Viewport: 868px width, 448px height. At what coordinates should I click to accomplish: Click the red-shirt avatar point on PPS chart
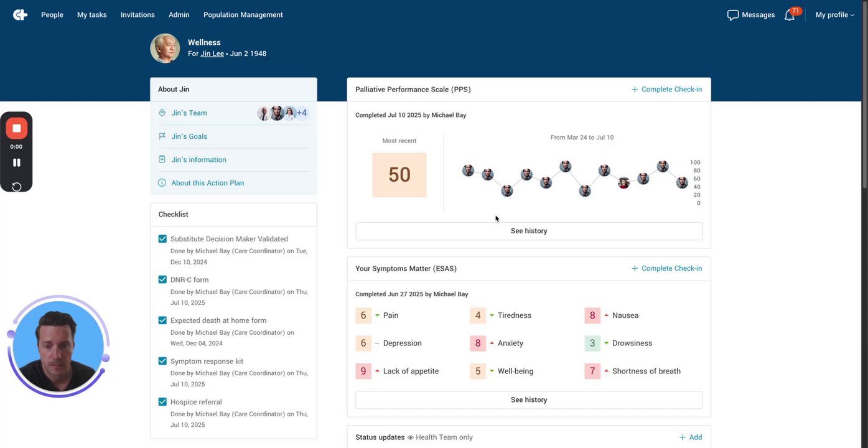(x=623, y=182)
